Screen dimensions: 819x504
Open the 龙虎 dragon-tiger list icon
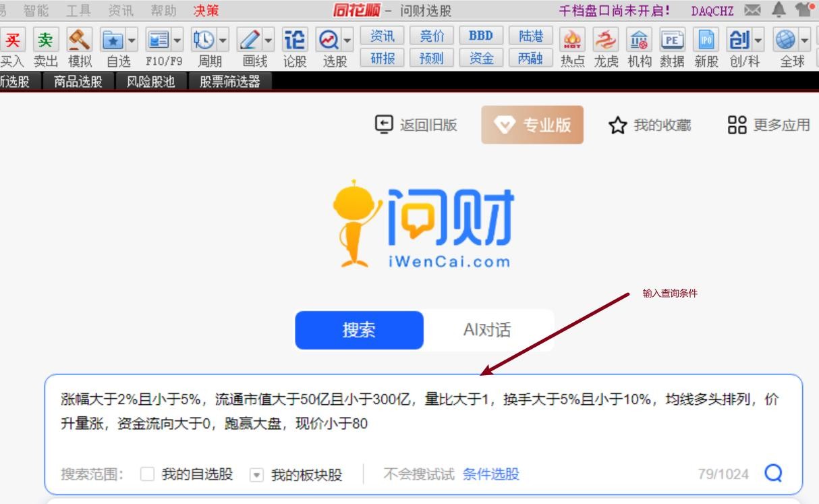606,41
